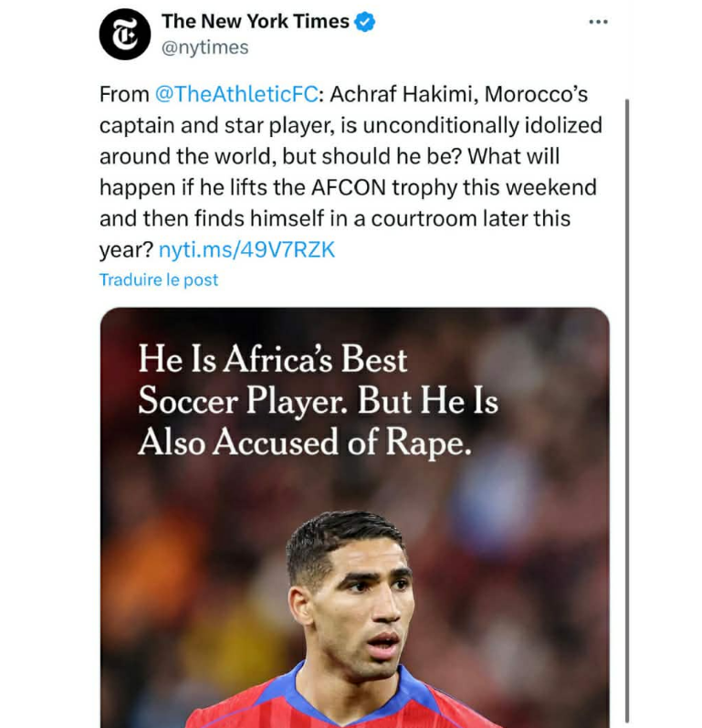Screen dimensions: 702x728
Task: Click the "He Is Africa's Best" headline line
Action: tap(272, 359)
